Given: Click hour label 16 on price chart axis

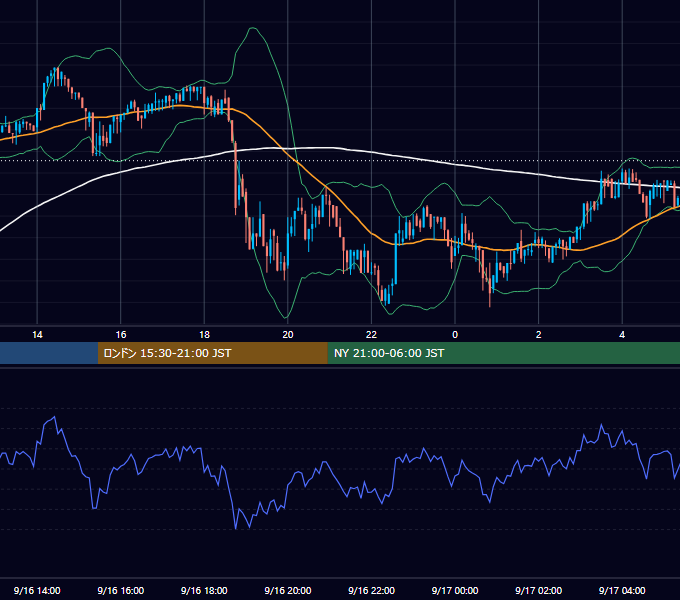Looking at the screenshot, I should (x=121, y=335).
